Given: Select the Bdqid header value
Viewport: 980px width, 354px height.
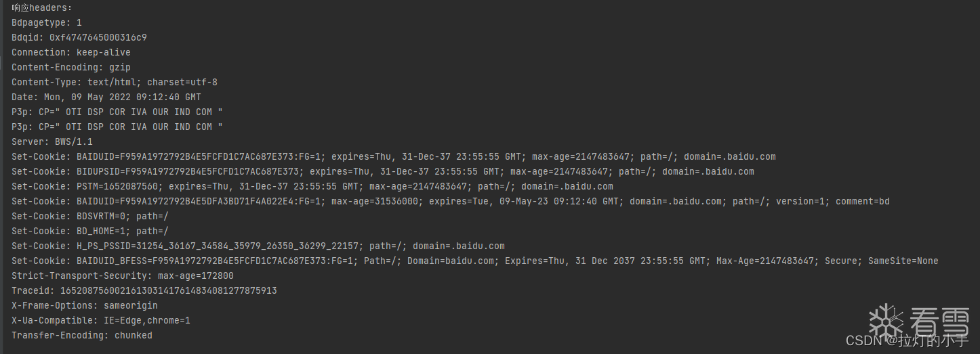Looking at the screenshot, I should click(x=98, y=37).
